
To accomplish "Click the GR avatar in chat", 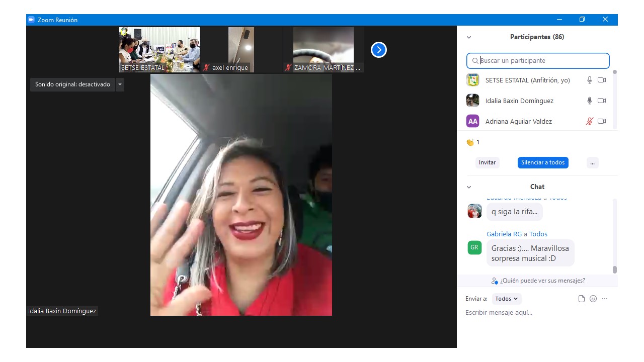I will click(474, 247).
